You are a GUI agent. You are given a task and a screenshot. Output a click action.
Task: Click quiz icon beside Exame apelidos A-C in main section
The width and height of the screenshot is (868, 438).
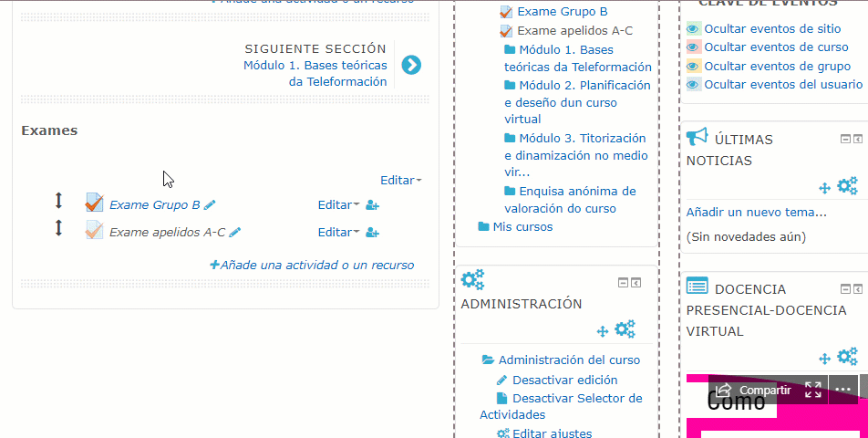pos(94,230)
